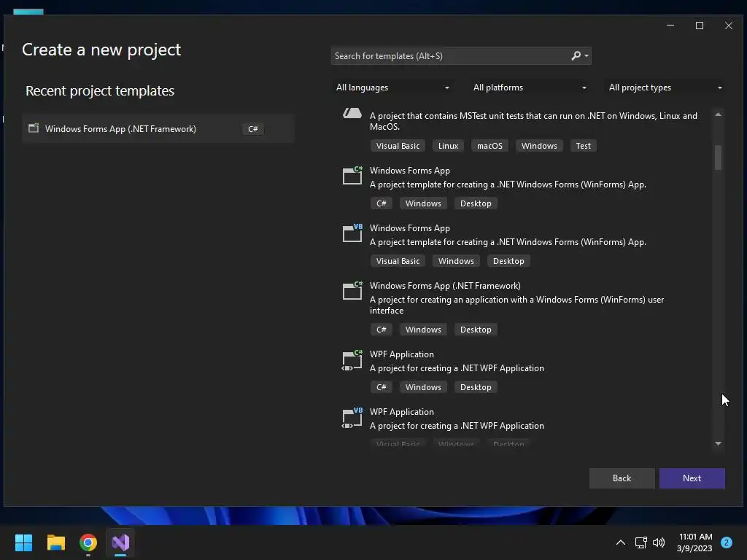Close the Create a new project window

[x=729, y=26]
